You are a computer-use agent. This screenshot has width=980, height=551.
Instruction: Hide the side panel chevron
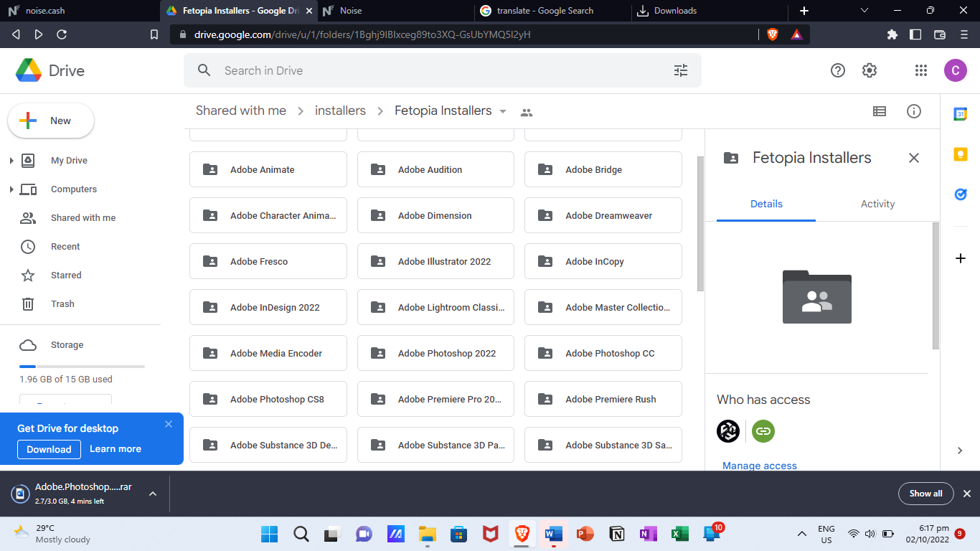(x=960, y=451)
